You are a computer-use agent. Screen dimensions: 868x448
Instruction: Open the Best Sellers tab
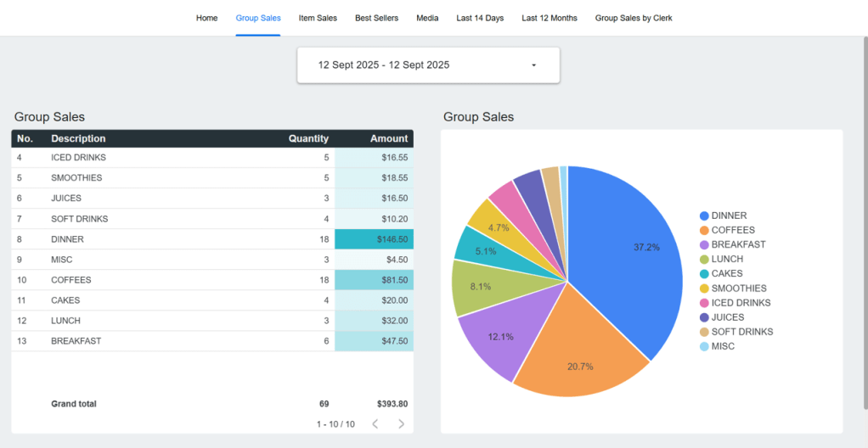pos(376,18)
